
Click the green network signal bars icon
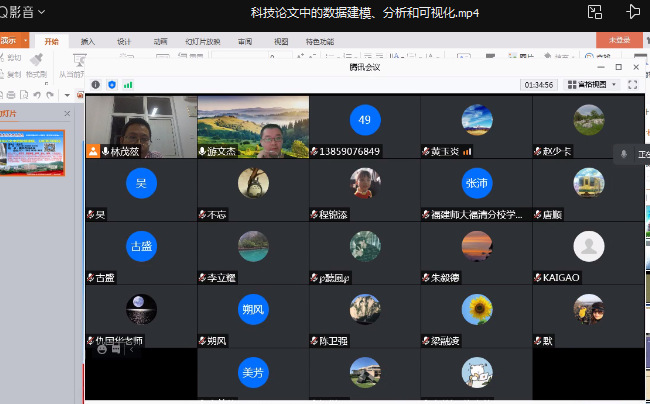(x=128, y=85)
